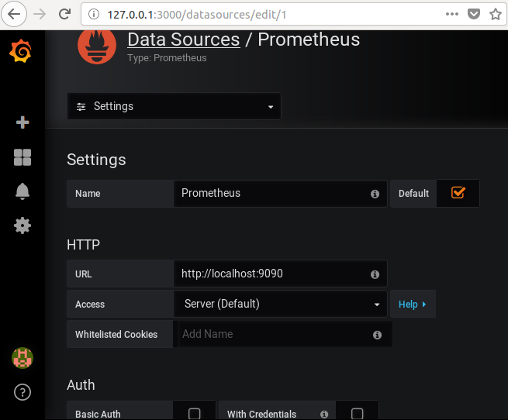Enable the Basic Auth checkbox

pos(195,414)
